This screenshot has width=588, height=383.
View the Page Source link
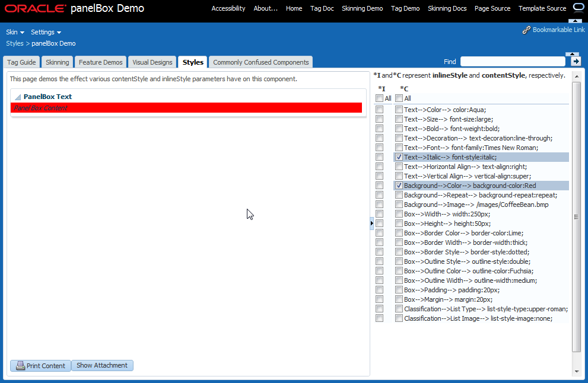click(492, 8)
